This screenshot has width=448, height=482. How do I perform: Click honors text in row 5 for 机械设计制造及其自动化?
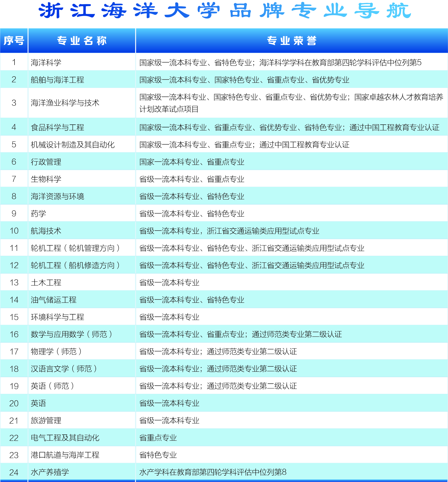(244, 145)
